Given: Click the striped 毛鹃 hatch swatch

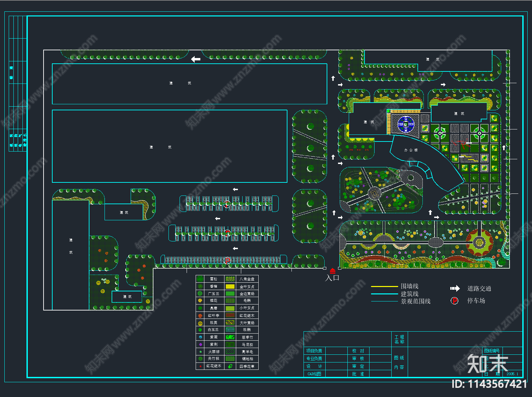Looking at the screenshot, I should pos(230,301).
